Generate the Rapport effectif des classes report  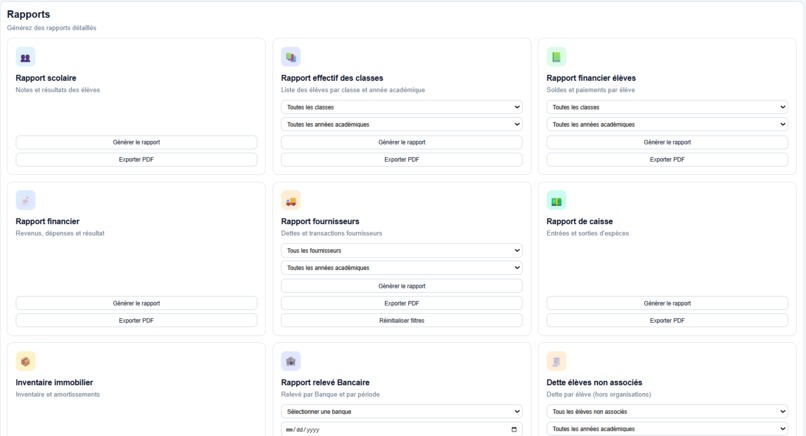[401, 142]
